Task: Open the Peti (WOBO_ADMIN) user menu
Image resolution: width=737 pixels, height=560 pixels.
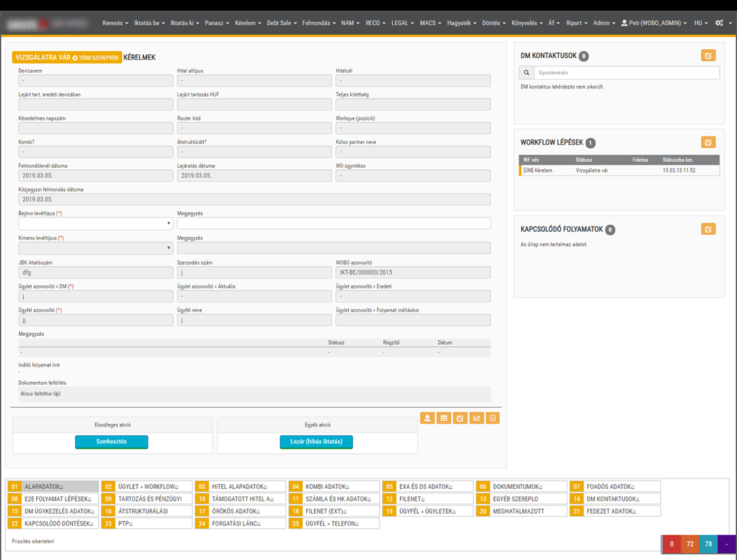Action: tap(654, 23)
